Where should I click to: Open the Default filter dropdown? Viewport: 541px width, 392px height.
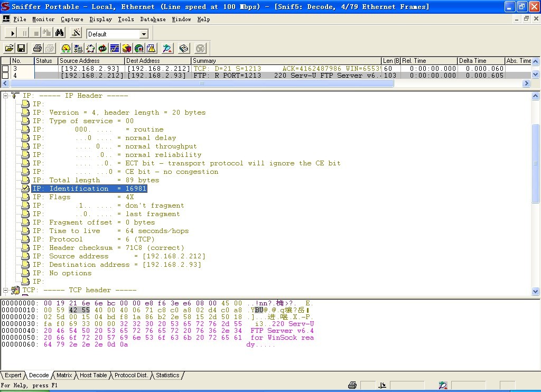pyautogui.click(x=144, y=34)
